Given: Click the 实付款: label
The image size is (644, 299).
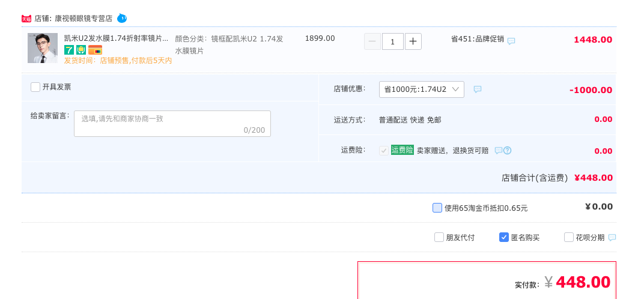Looking at the screenshot, I should [527, 285].
